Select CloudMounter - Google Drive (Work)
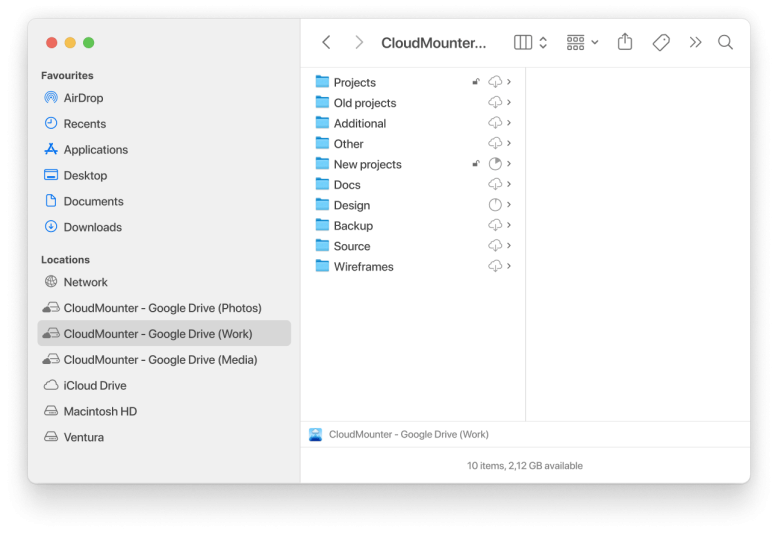The height and width of the screenshot is (534, 778). coord(164,334)
